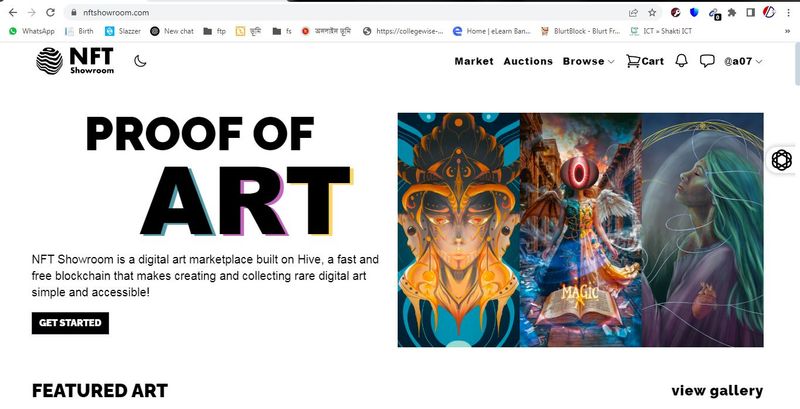Image resolution: width=800 pixels, height=409 pixels.
Task: Open the blue shield extension
Action: (x=694, y=12)
